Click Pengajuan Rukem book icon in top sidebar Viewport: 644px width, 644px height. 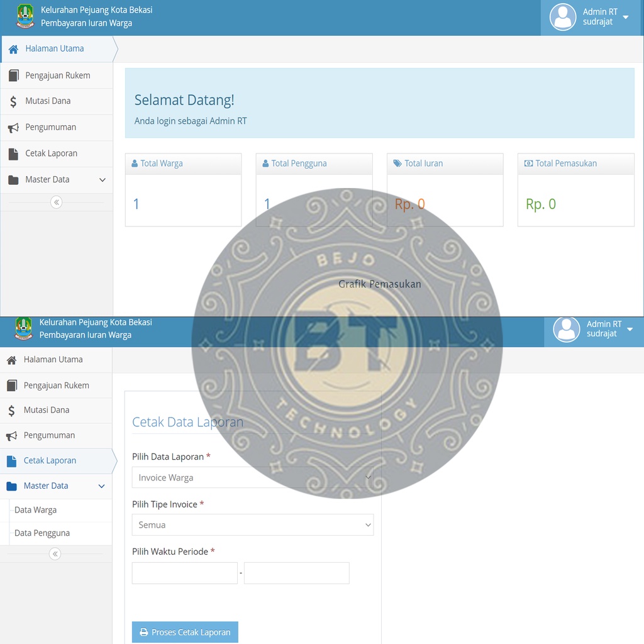pos(14,75)
